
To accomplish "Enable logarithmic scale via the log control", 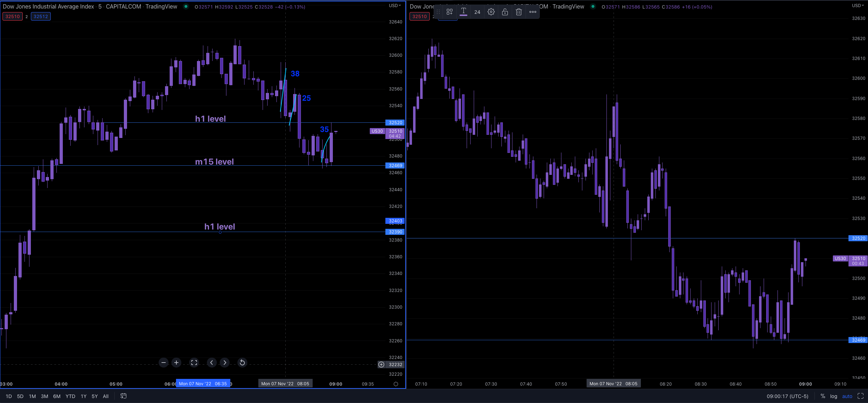I will click(x=834, y=396).
